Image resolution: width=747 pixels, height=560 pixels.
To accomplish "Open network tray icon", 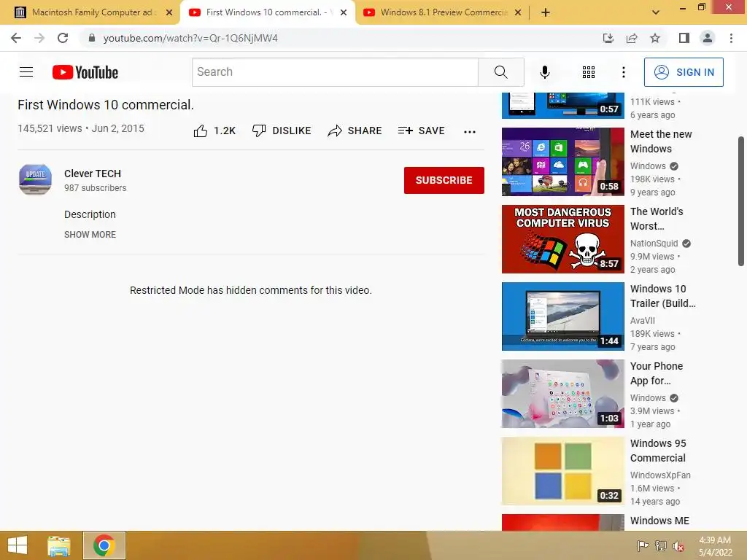I will coord(660,545).
